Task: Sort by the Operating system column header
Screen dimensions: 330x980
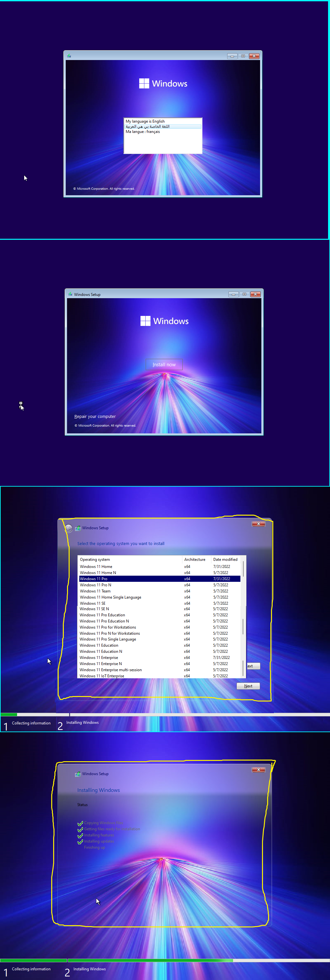Action: (x=130, y=560)
